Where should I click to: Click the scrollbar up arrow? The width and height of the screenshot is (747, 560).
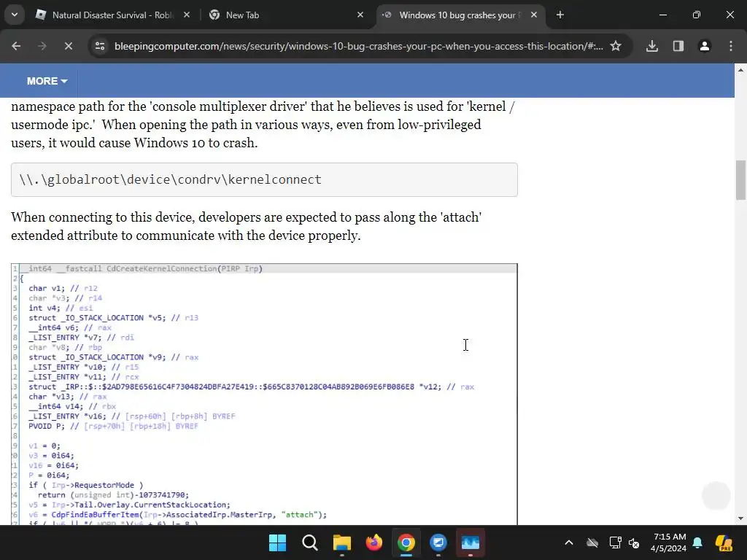point(740,70)
